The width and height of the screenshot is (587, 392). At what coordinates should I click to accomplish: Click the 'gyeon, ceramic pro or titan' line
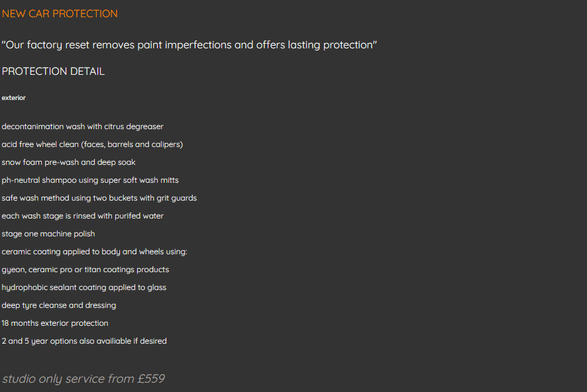point(85,269)
